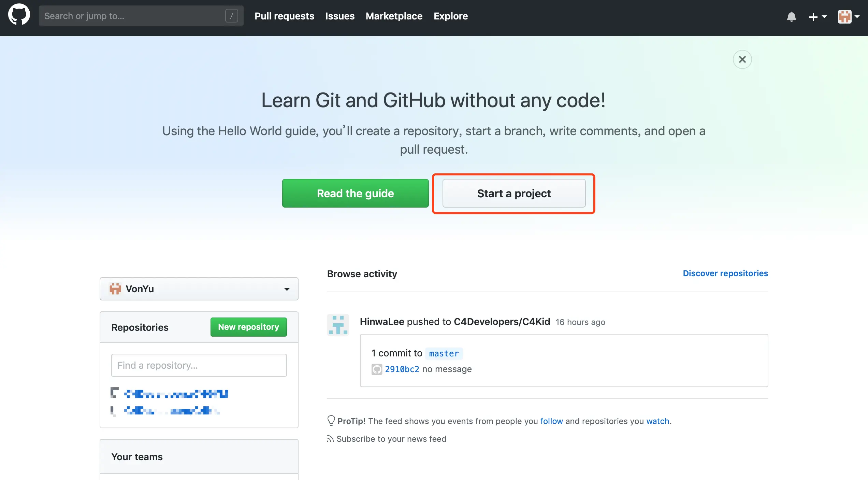
Task: Click the slash shortcut key icon
Action: click(x=231, y=16)
